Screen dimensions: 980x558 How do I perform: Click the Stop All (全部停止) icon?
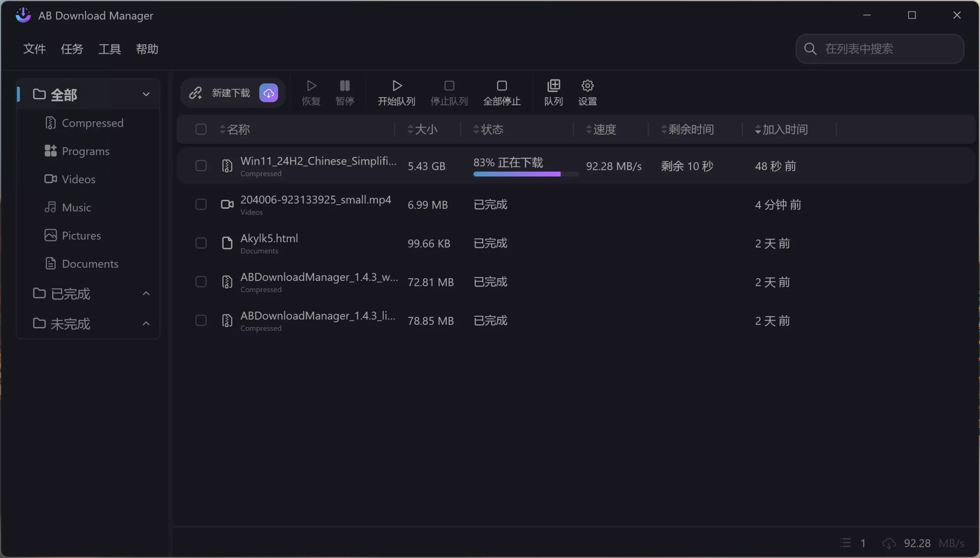point(501,86)
